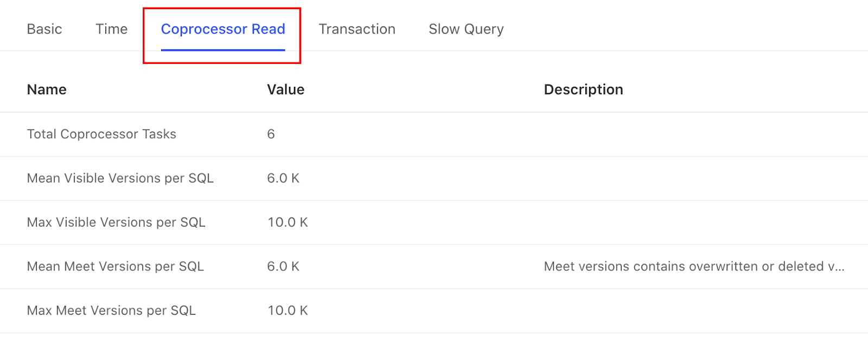Image resolution: width=868 pixels, height=361 pixels.
Task: Click the 6.0 K value for Mean Visible Versions
Action: click(x=283, y=178)
